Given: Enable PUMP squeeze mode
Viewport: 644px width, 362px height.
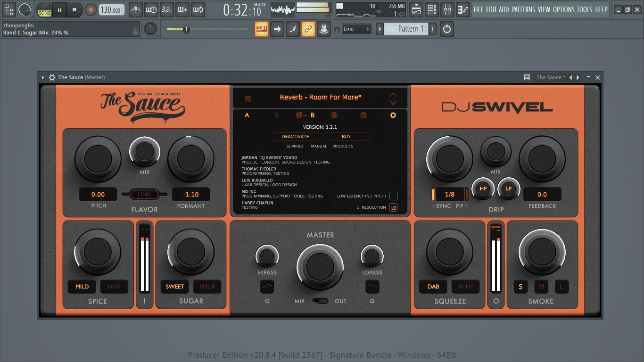Looking at the screenshot, I should pyautogui.click(x=466, y=287).
